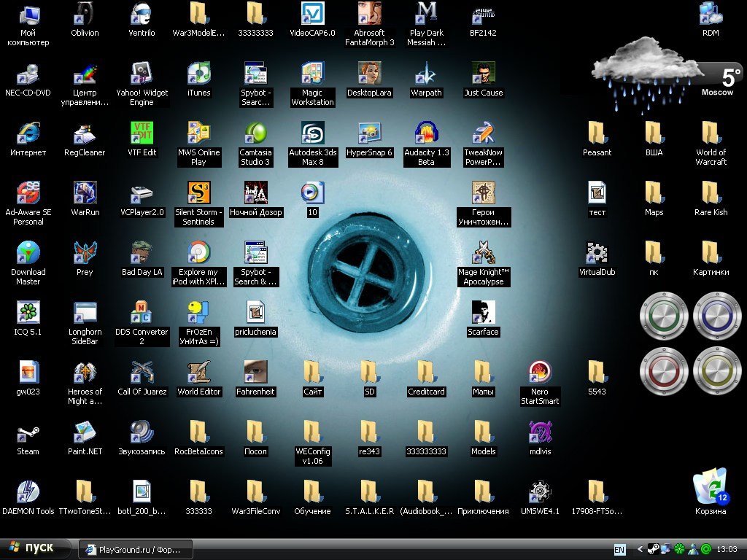The width and height of the screenshot is (747, 560).
Task: Select the Nero StartSmart icon
Action: (x=540, y=373)
